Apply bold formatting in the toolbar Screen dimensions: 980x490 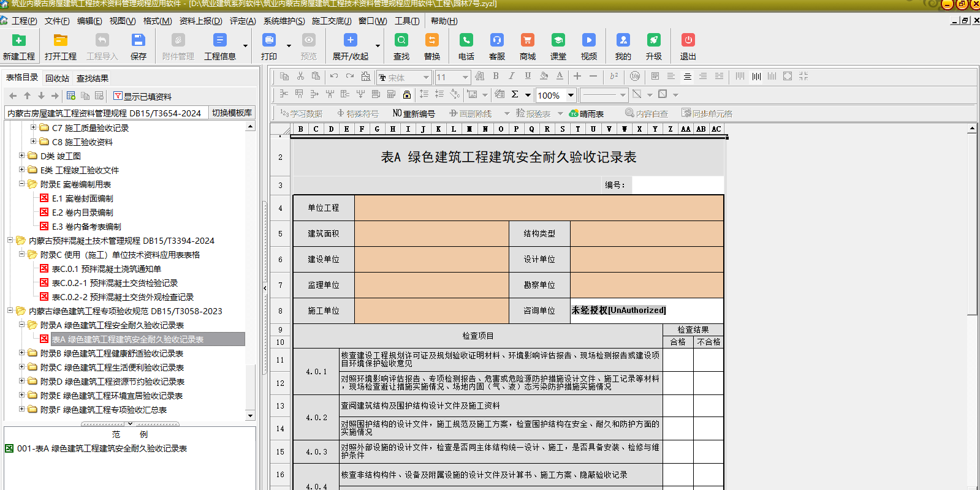(x=496, y=77)
